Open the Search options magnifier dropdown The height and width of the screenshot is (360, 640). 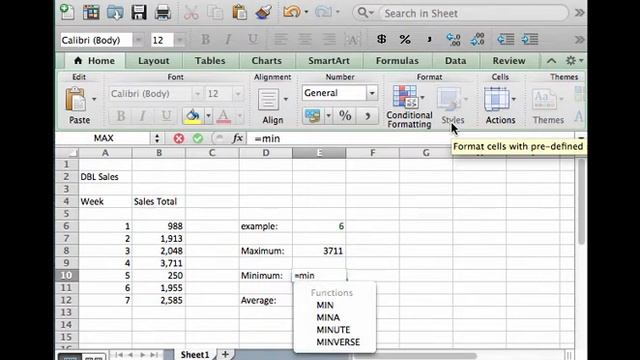click(x=365, y=13)
